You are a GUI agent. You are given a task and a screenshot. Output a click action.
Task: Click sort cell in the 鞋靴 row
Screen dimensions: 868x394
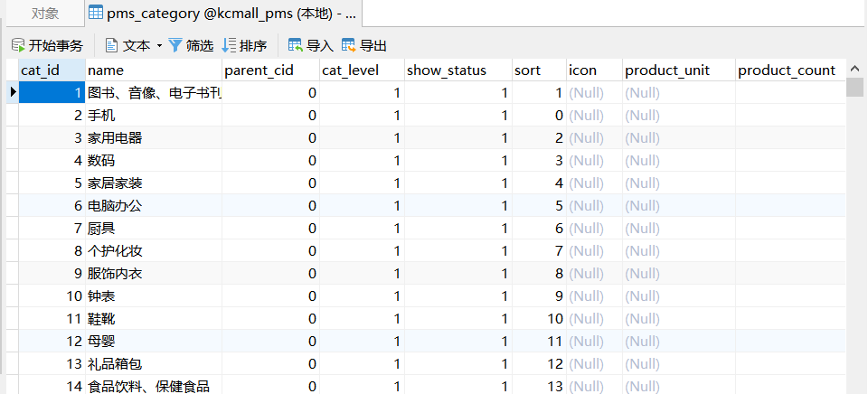click(539, 319)
